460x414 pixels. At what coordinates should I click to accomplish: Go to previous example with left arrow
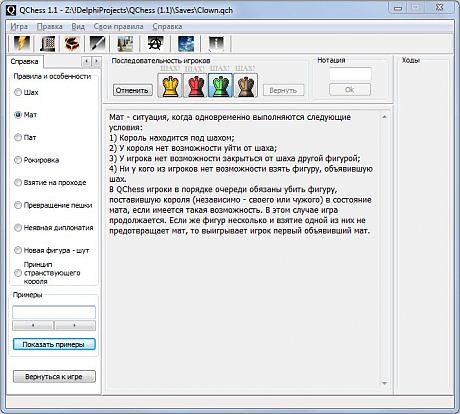point(33,325)
